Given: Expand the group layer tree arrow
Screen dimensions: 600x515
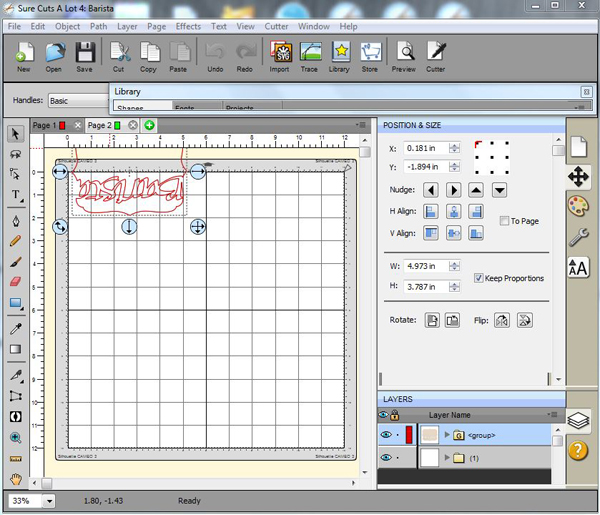Looking at the screenshot, I should pos(447,435).
